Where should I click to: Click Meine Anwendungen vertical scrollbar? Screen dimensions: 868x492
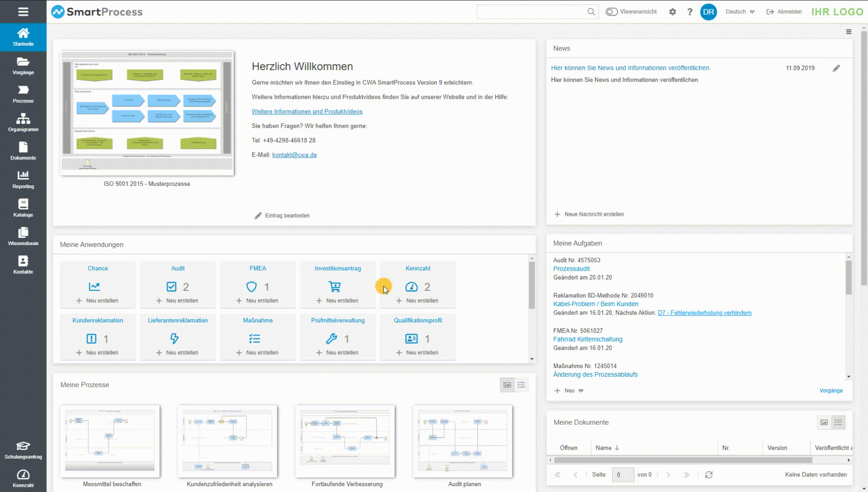point(531,286)
